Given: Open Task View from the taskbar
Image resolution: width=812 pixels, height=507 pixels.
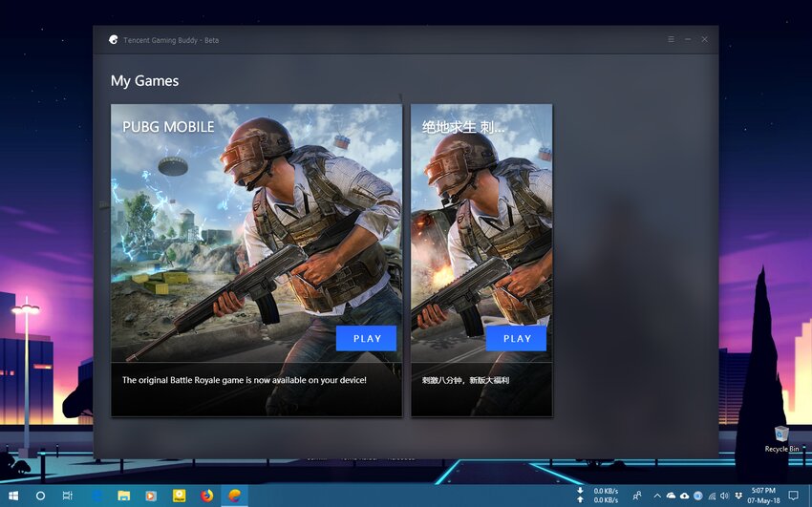Looking at the screenshot, I should pyautogui.click(x=67, y=496).
